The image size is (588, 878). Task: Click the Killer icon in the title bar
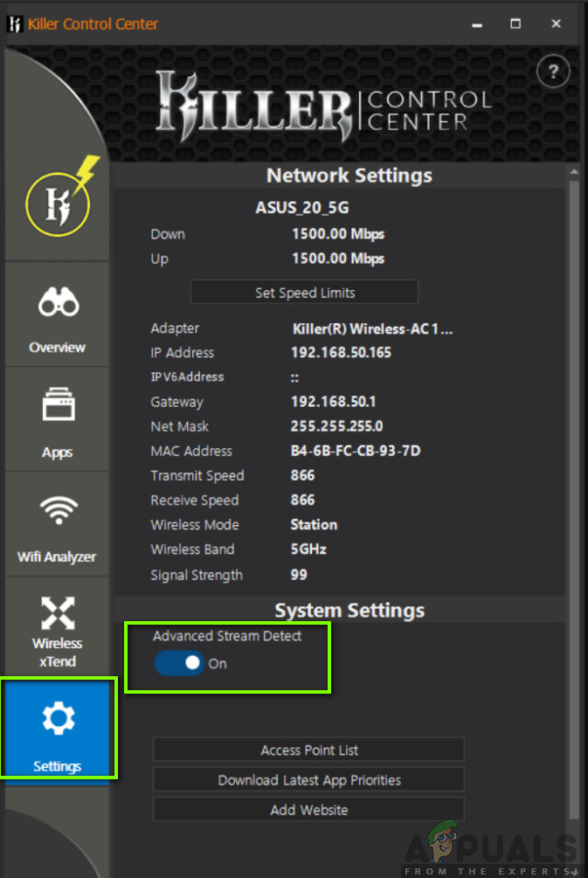click(14, 24)
